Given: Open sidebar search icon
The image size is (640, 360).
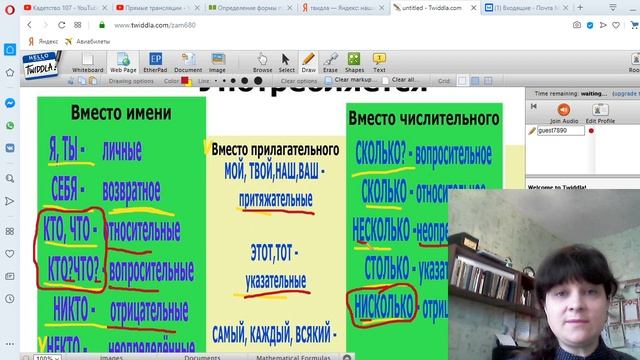Looking at the screenshot, I should click(10, 178).
